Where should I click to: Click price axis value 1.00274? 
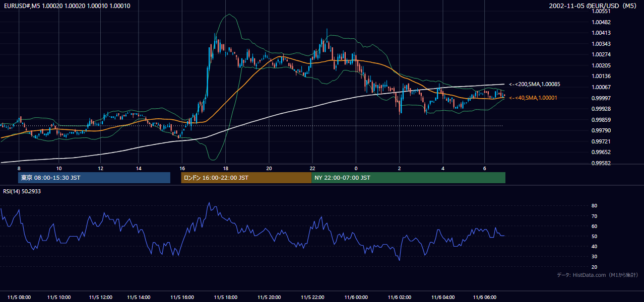[601, 54]
